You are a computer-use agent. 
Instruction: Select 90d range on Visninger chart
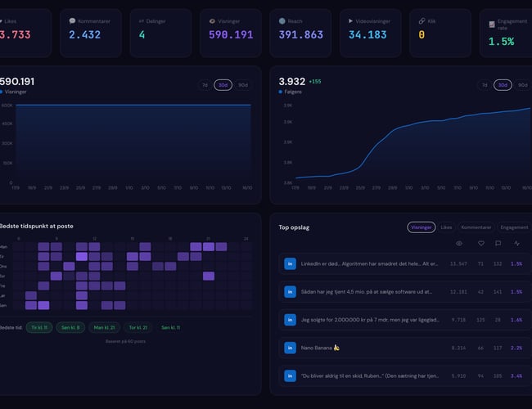click(243, 85)
